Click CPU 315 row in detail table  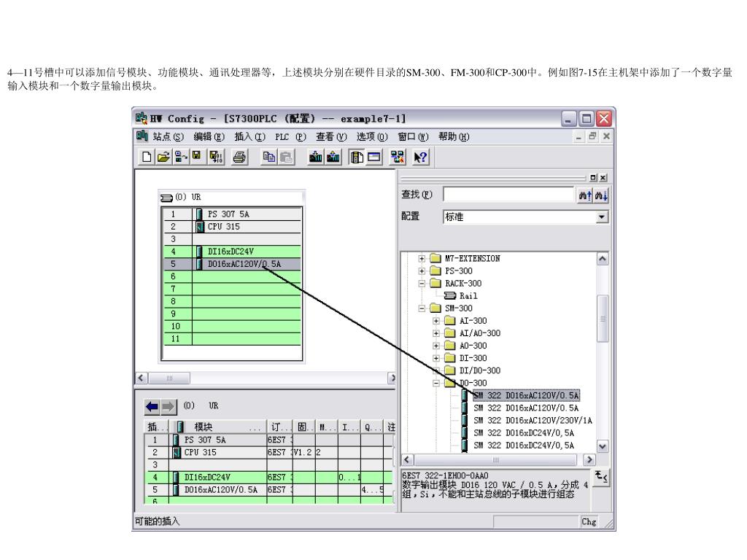click(x=268, y=452)
